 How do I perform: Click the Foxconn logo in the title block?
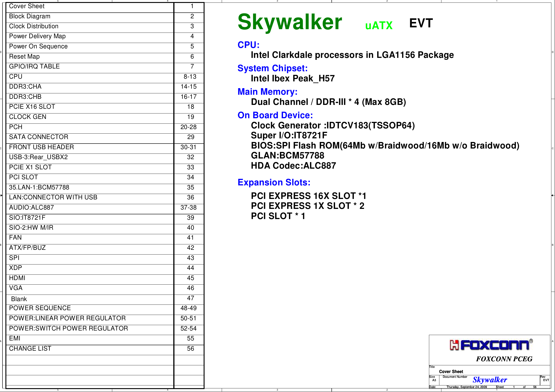491,345
